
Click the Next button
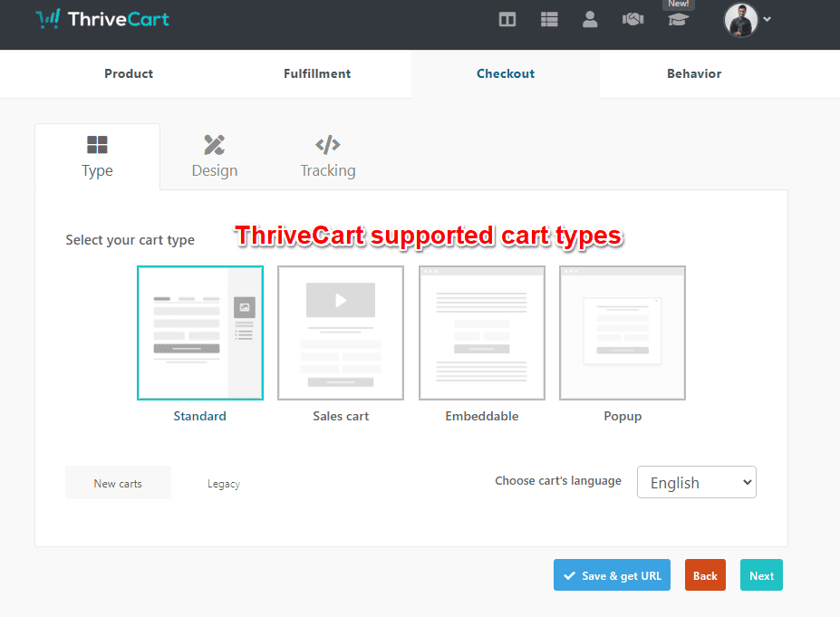761,575
